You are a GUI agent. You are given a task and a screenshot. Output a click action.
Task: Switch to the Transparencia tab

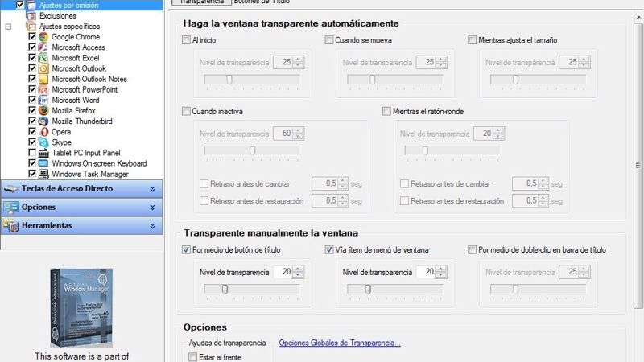pyautogui.click(x=201, y=2)
